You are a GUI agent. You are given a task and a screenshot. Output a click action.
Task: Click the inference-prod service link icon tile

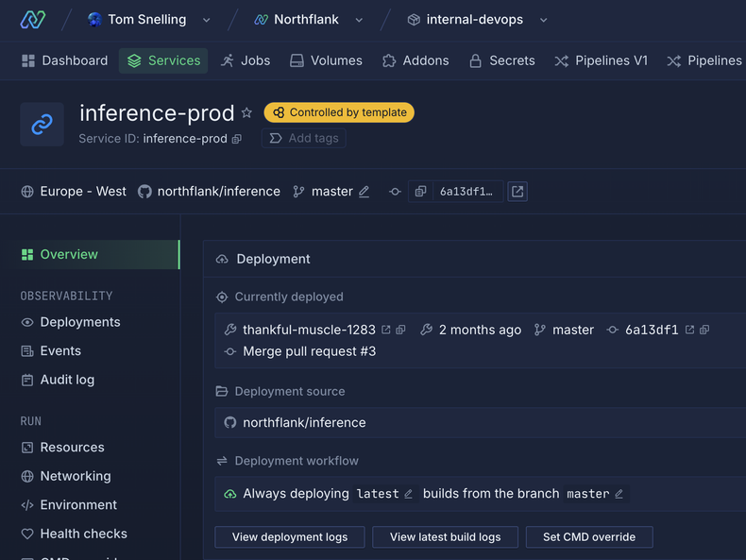pos(42,125)
